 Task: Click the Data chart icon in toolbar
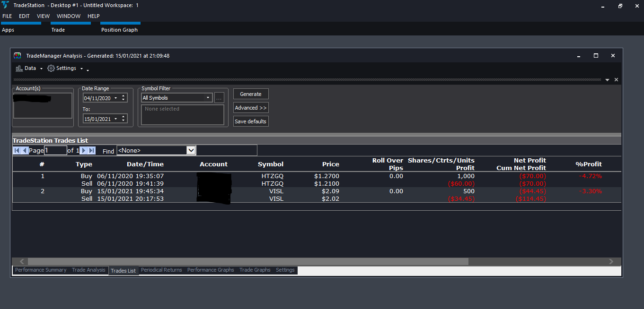(19, 69)
